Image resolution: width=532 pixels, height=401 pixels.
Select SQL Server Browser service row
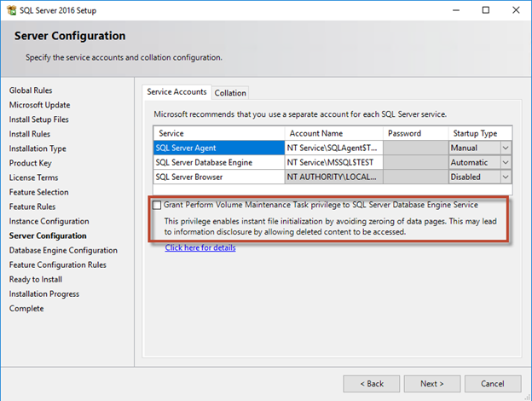tap(218, 177)
